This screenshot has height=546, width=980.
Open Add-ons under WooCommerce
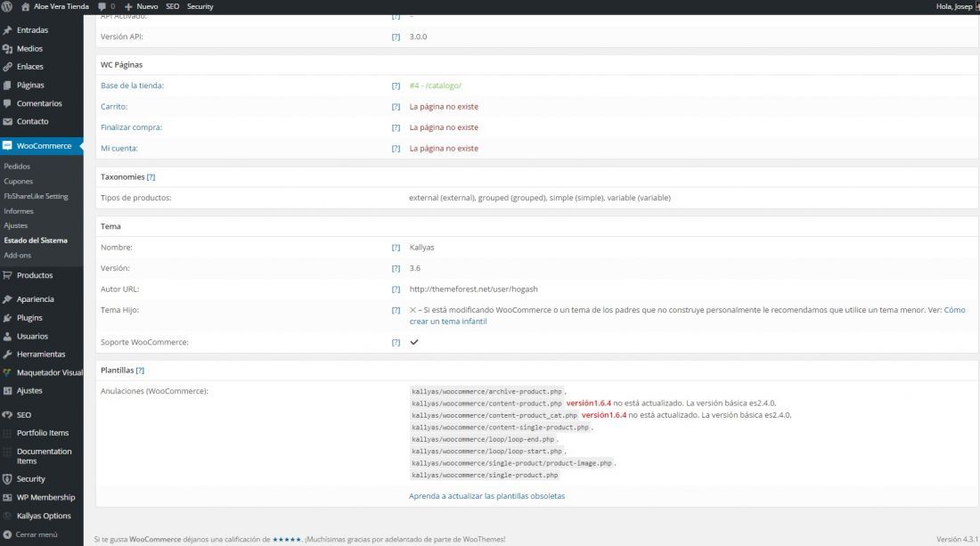point(18,256)
